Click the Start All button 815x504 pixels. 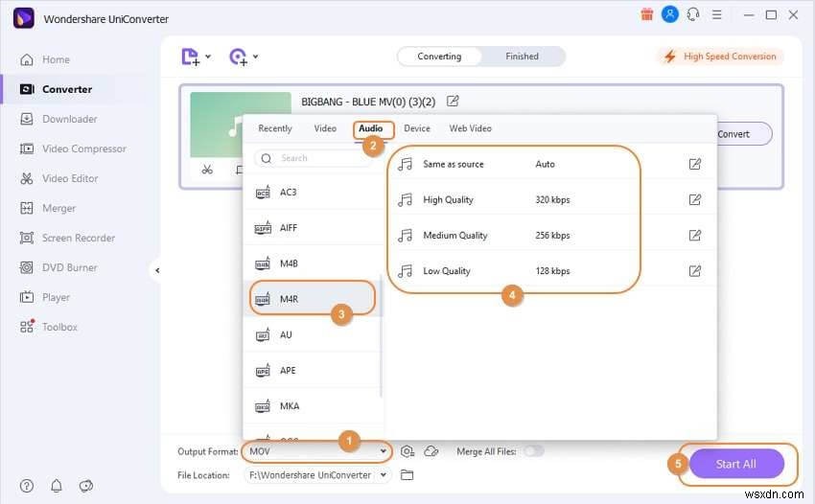pyautogui.click(x=736, y=464)
